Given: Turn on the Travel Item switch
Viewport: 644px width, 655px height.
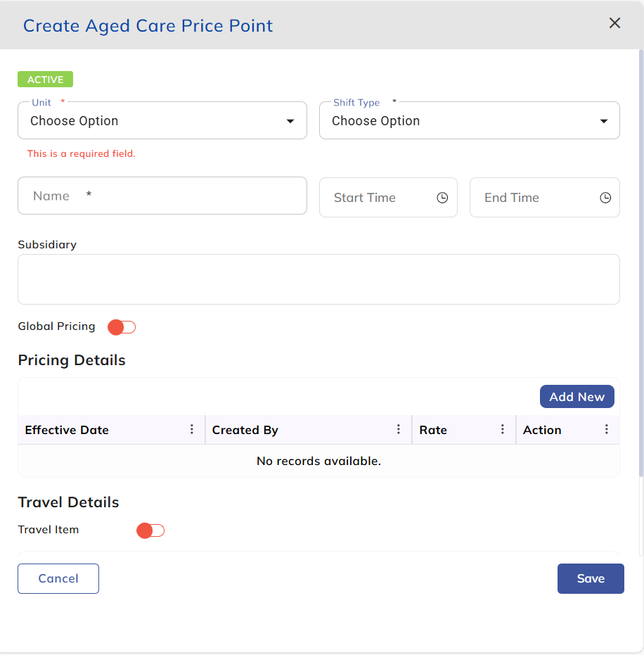Looking at the screenshot, I should (150, 530).
